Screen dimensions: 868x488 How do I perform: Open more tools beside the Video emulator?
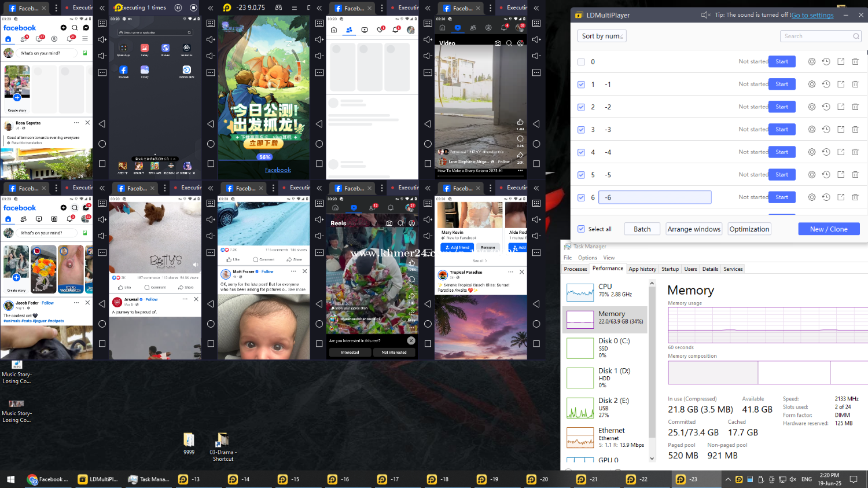[x=536, y=72]
